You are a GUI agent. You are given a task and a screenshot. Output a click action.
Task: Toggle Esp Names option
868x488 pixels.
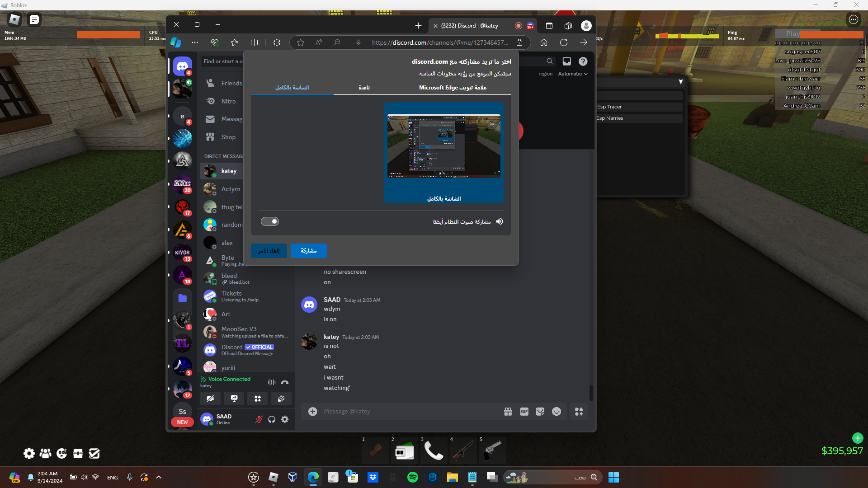[639, 118]
